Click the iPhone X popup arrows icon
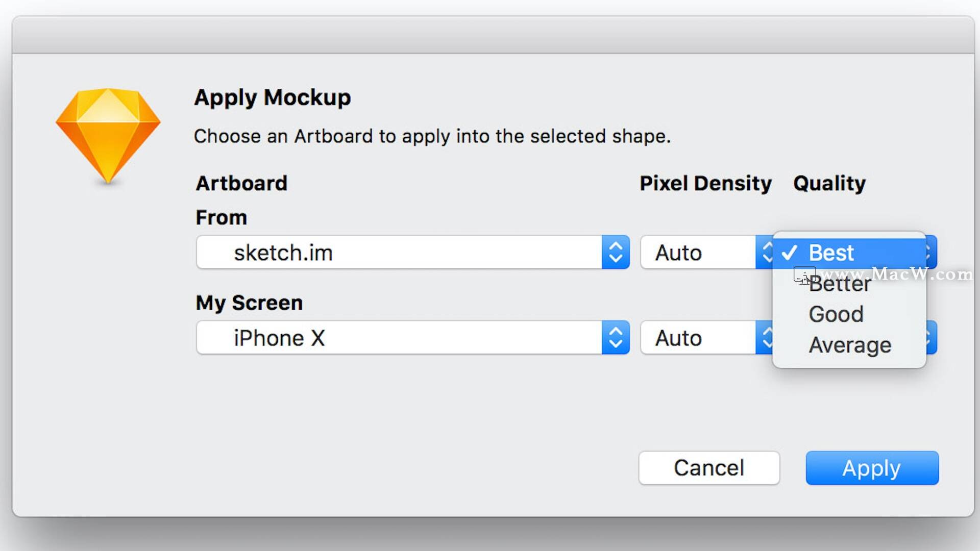Viewport: 980px width, 551px height. point(616,338)
